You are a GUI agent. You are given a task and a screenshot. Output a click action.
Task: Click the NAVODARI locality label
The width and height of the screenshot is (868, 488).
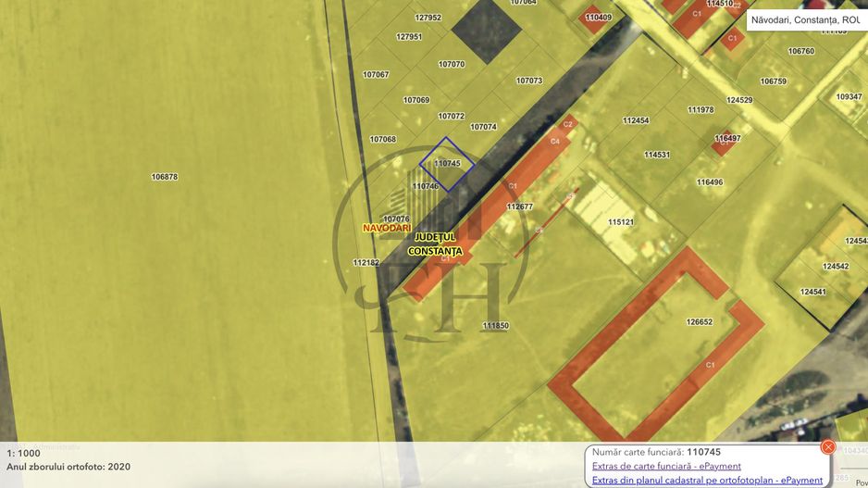click(386, 228)
